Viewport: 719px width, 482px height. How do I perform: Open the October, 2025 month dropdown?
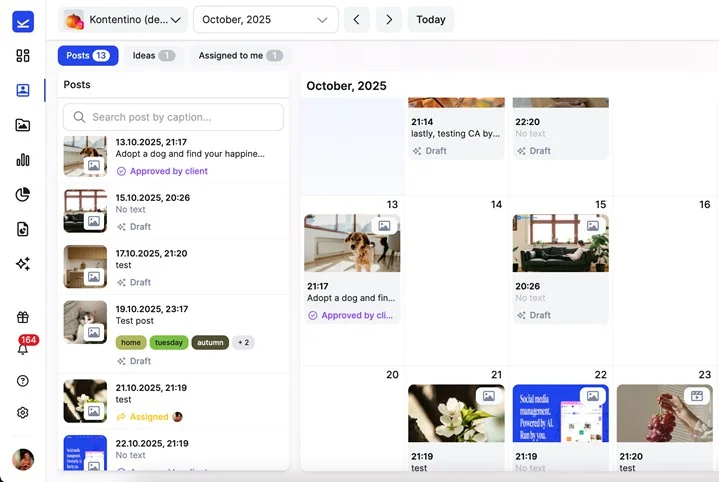point(266,20)
